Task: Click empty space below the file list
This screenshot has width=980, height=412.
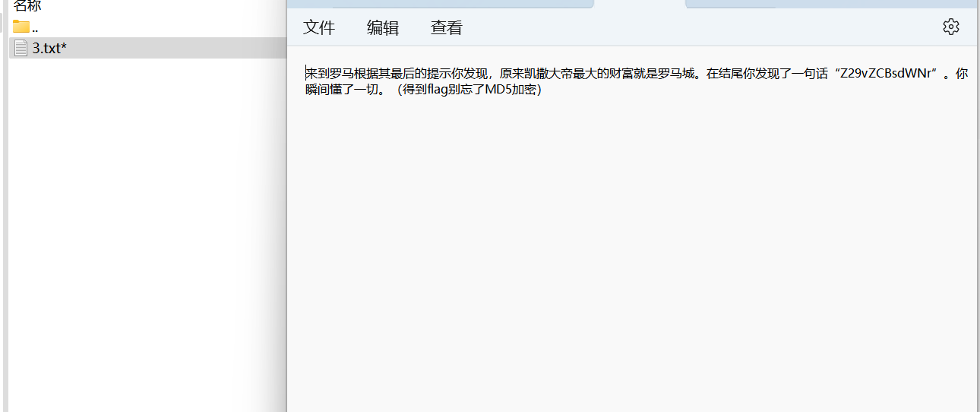Action: 144,228
